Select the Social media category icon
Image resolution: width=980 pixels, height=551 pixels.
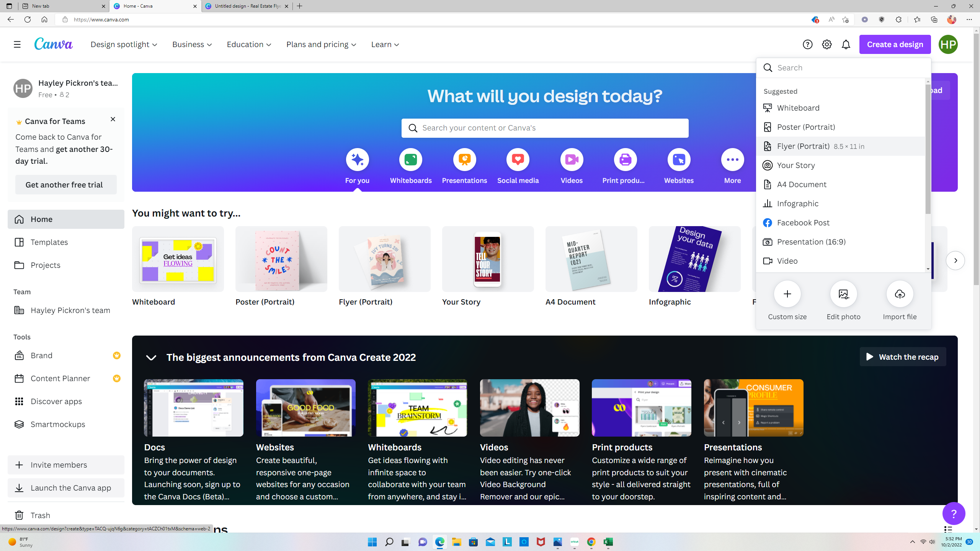pyautogui.click(x=518, y=160)
